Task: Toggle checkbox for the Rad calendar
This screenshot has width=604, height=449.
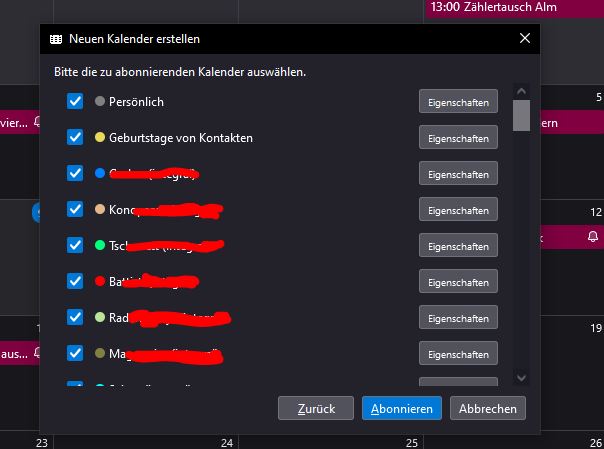Action: (75, 317)
